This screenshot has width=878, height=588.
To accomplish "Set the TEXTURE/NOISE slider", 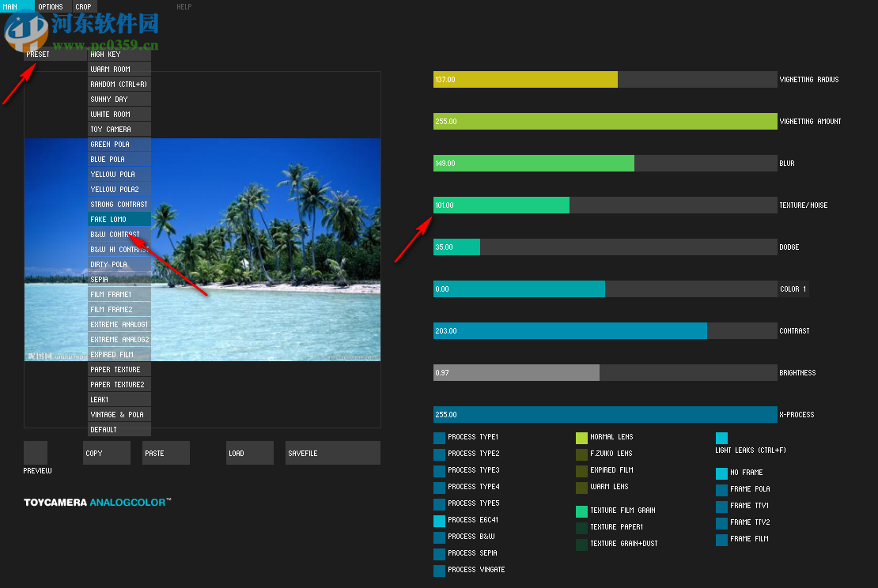I will pyautogui.click(x=605, y=205).
